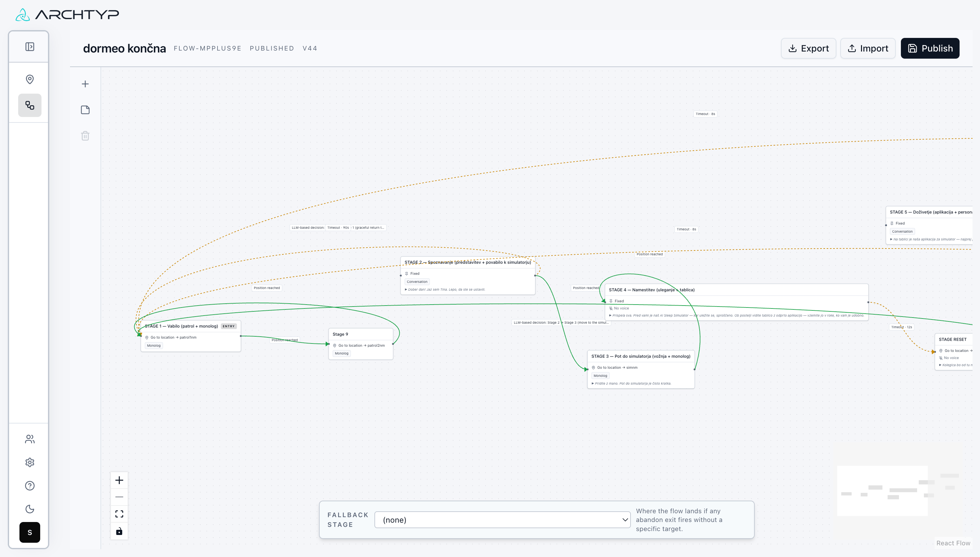Add a new stage with plus icon

(85, 84)
